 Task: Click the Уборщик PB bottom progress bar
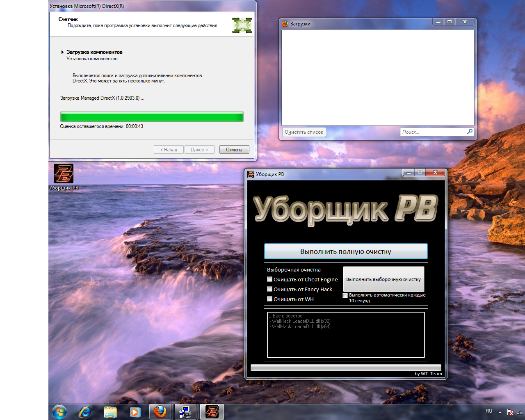[x=346, y=367]
